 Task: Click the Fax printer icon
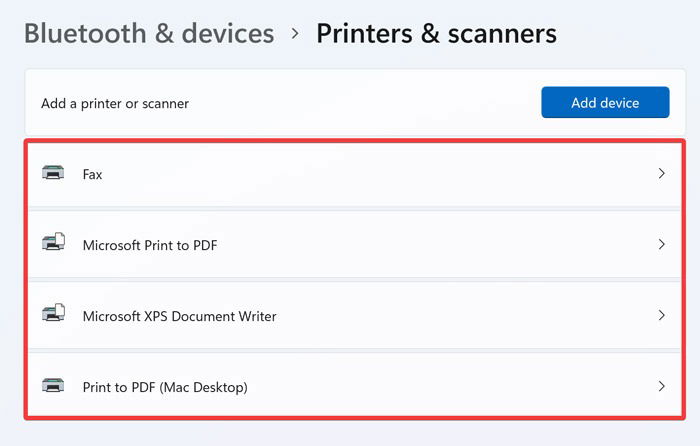(x=53, y=172)
